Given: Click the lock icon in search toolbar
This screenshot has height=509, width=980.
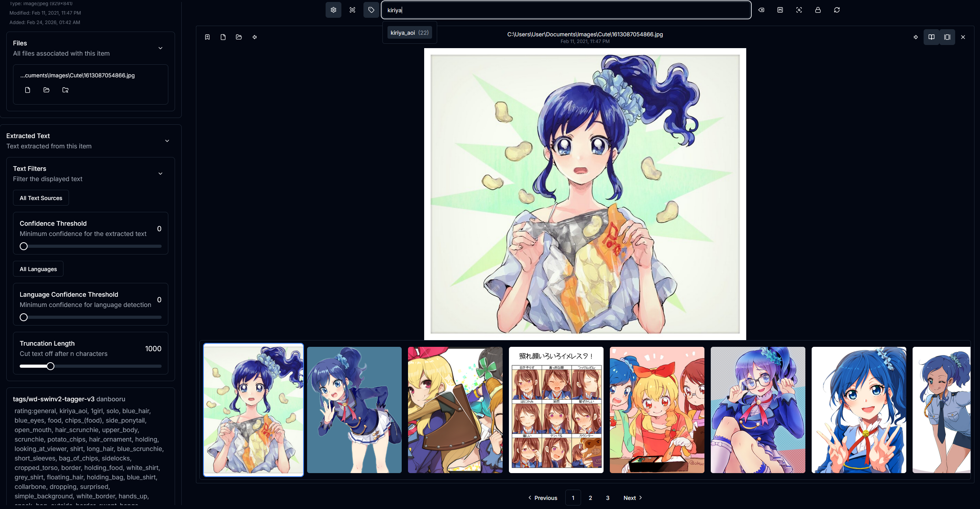Looking at the screenshot, I should (818, 10).
